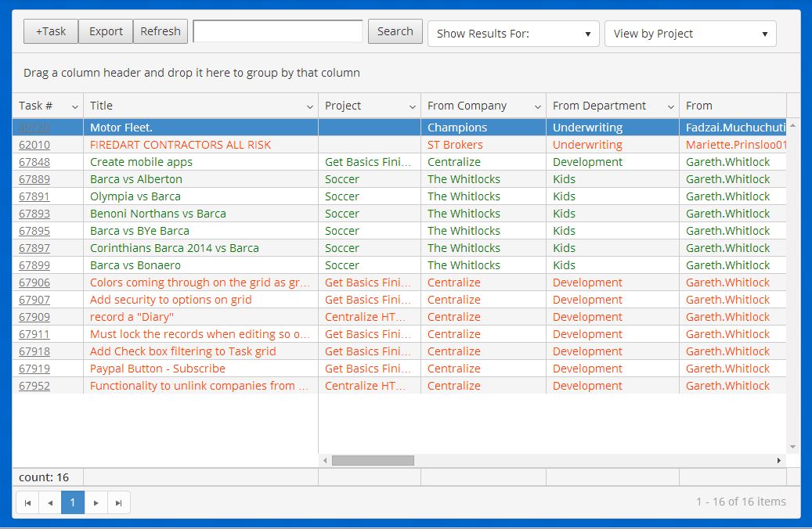This screenshot has height=529, width=812.
Task: Go to the previous page arrow
Action: pyautogui.click(x=50, y=502)
